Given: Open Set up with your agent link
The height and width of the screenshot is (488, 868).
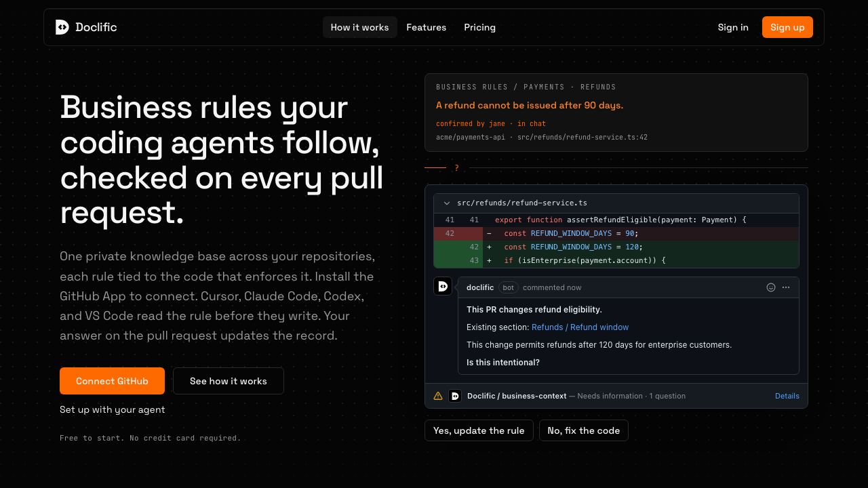Looking at the screenshot, I should (112, 409).
